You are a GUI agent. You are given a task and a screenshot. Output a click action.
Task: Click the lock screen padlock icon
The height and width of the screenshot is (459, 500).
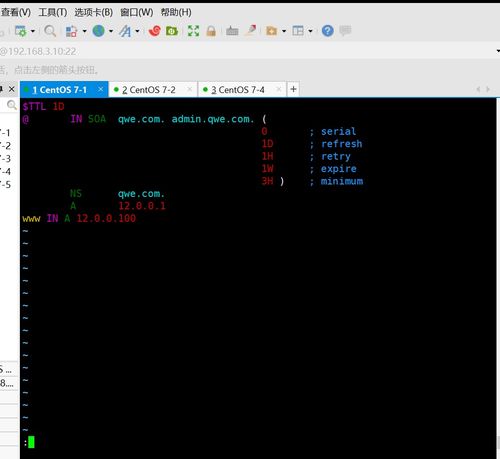tap(211, 31)
